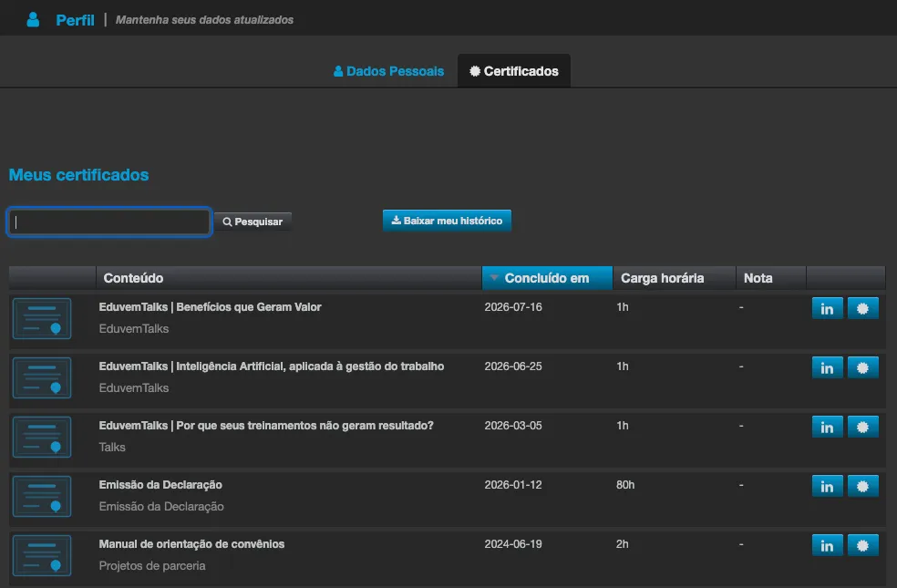Screen dimensions: 897x588
Task: Click the Projetos de parceria subtitle
Action: [x=152, y=566]
